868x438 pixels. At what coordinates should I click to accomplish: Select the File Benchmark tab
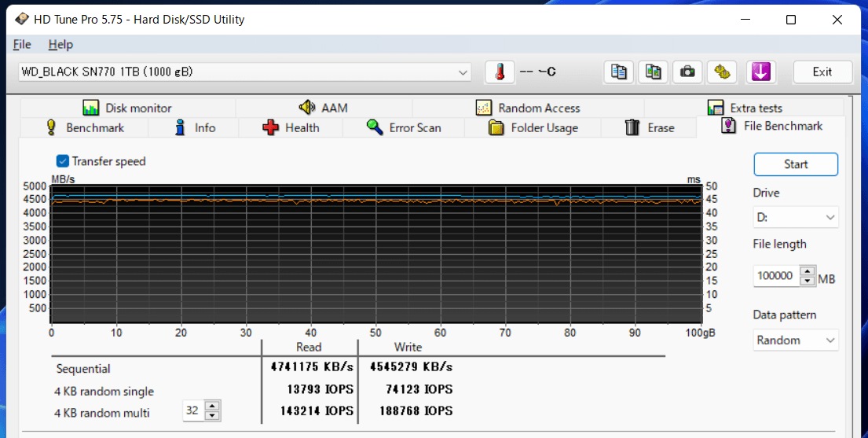(771, 126)
